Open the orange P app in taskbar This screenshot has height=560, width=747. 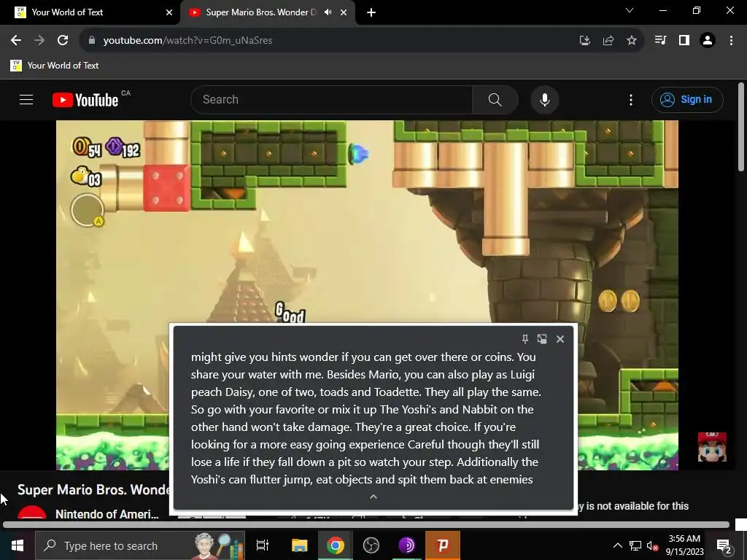tap(443, 545)
